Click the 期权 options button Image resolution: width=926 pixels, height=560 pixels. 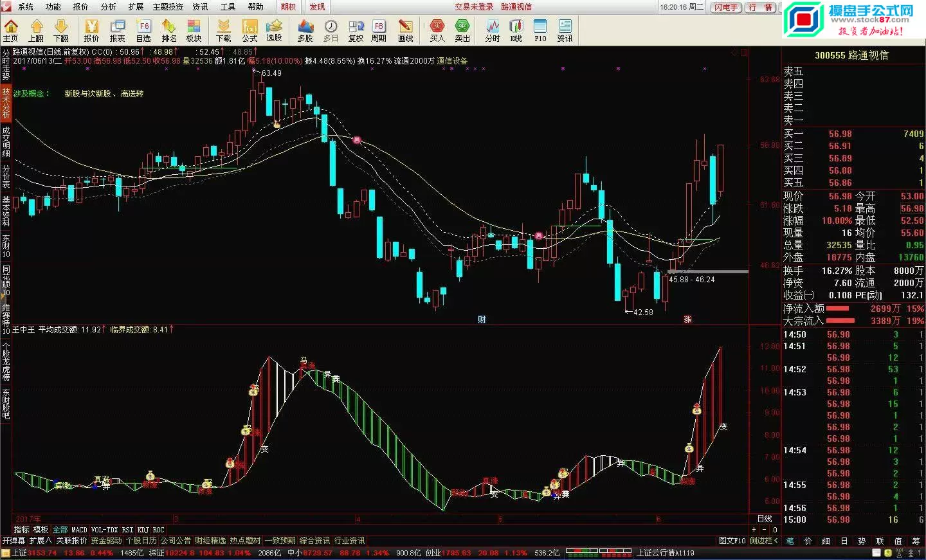(x=288, y=6)
